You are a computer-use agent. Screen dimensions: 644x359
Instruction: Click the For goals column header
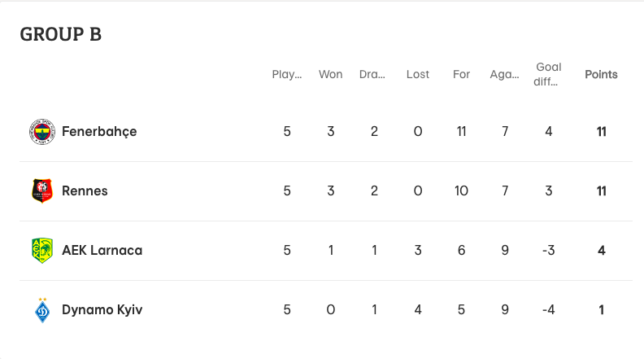tap(462, 74)
